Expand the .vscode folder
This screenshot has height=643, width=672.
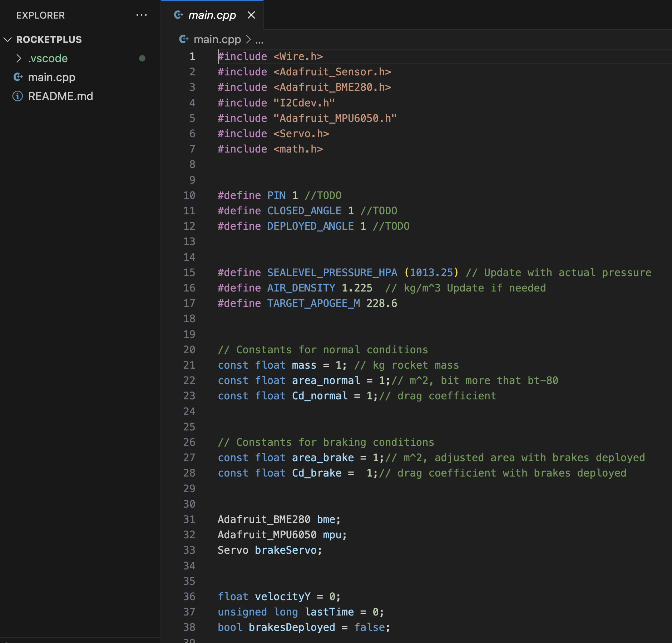[20, 58]
